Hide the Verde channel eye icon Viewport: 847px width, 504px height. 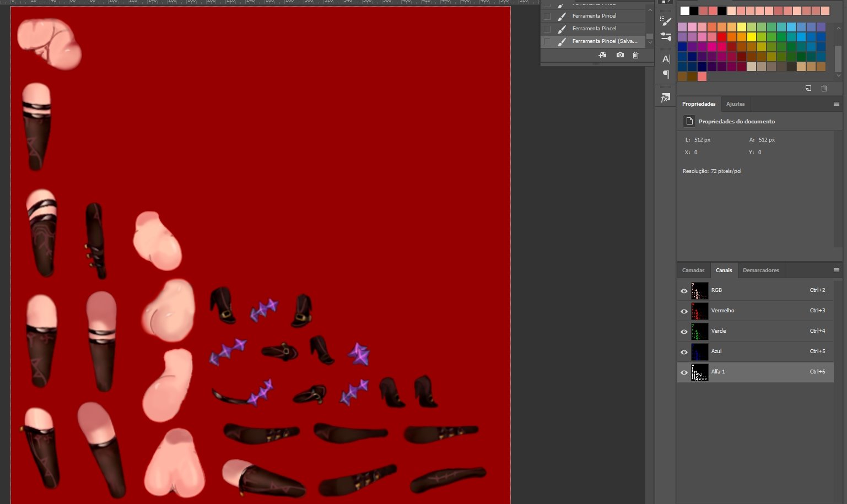point(684,332)
